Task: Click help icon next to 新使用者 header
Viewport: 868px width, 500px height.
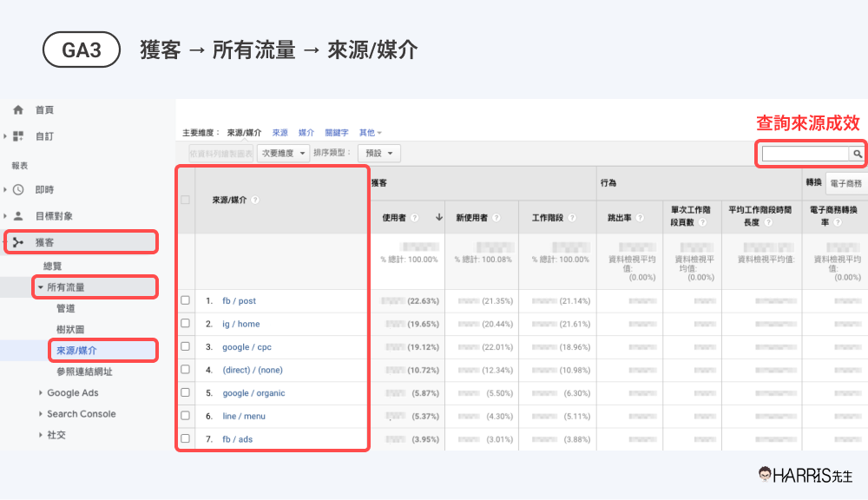Action: point(496,218)
